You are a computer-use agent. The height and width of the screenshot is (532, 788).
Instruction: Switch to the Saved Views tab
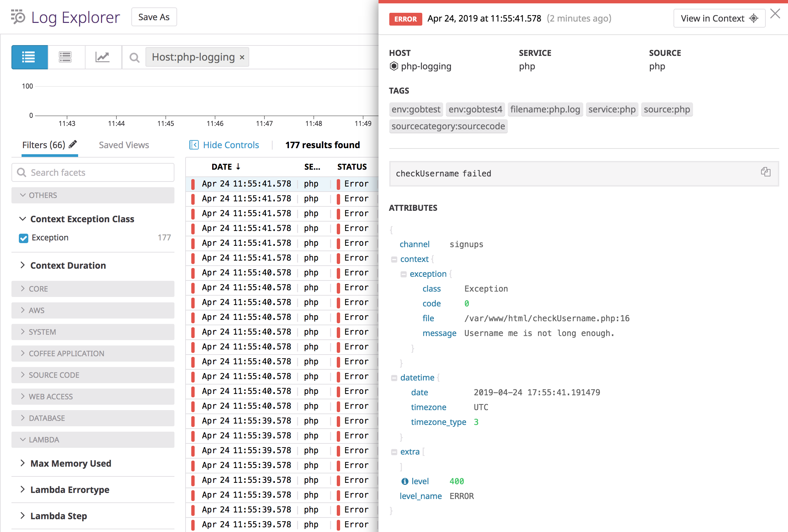(x=124, y=145)
